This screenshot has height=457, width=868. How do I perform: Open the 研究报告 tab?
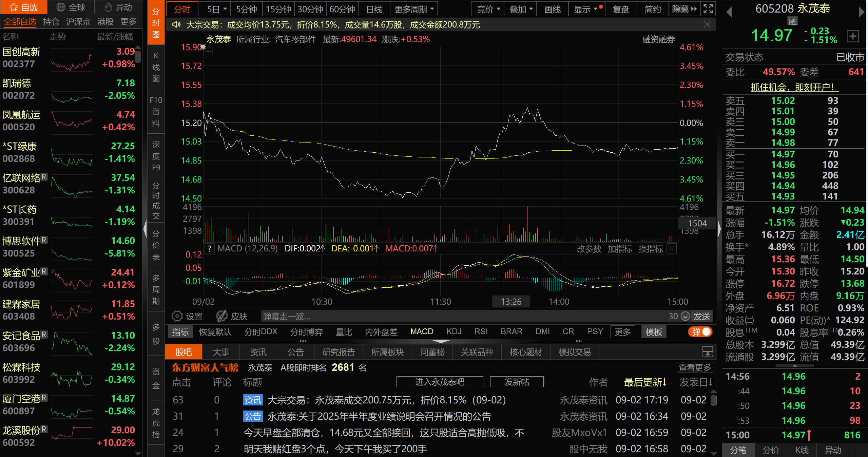pos(339,352)
